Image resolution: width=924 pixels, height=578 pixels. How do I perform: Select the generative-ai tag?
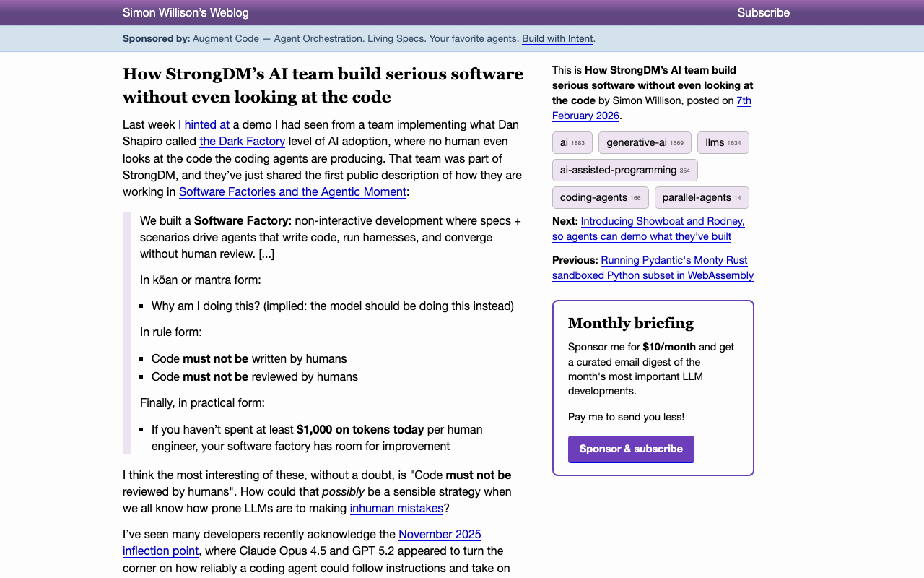(x=644, y=142)
